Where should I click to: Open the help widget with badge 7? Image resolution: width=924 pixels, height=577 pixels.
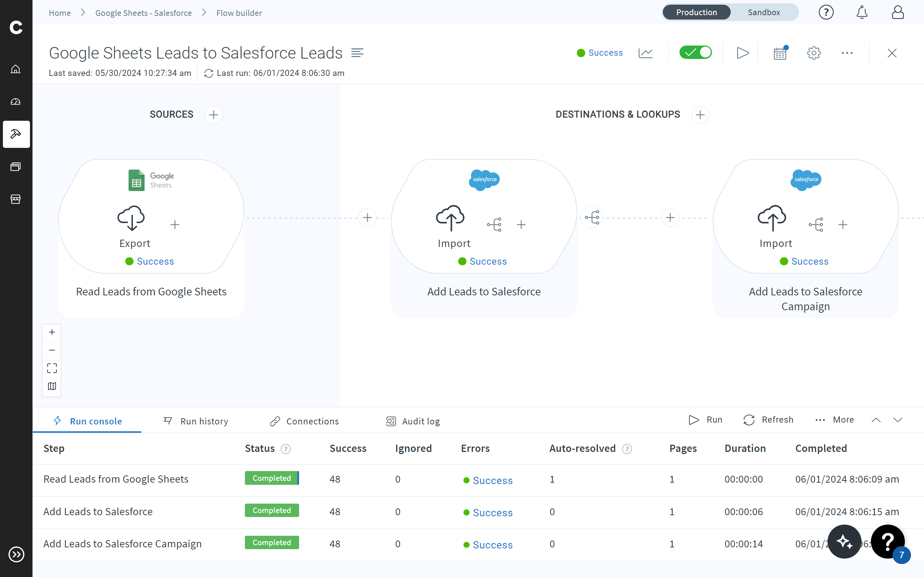point(889,542)
